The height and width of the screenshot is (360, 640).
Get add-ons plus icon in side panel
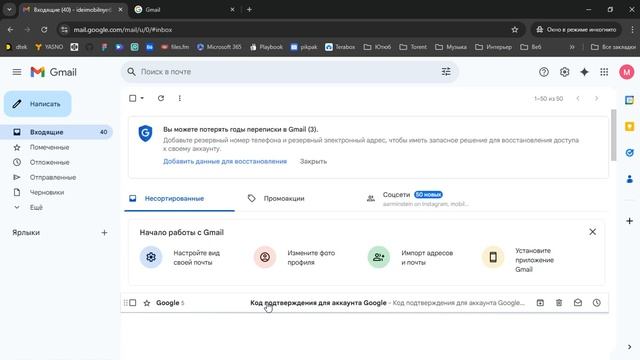(x=629, y=221)
